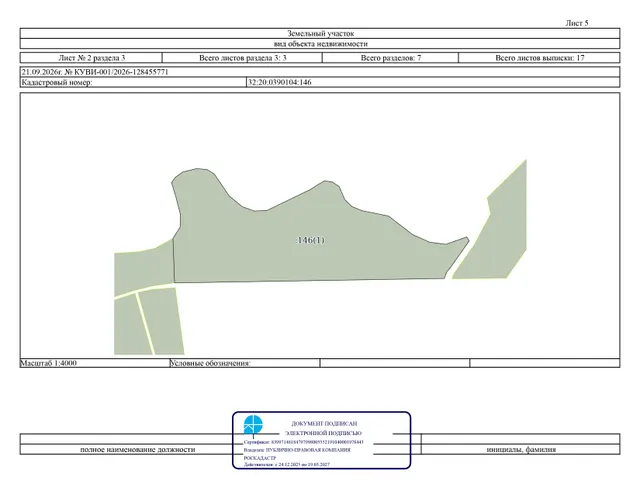Viewport: 640px width, 494px height.
Task: Select the 'ДОКУМЕНТ ПОДПИСАН' stamp line
Action: [324, 424]
